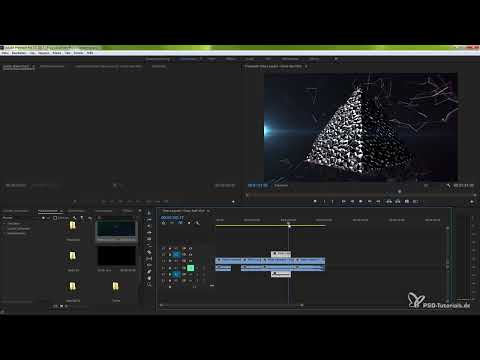The image size is (480, 360).
Task: Click the Extract button
Action: [398, 202]
